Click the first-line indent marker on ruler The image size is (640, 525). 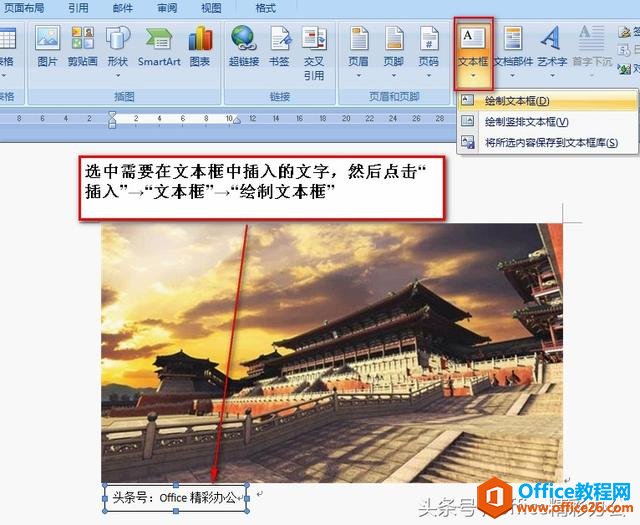(x=113, y=115)
